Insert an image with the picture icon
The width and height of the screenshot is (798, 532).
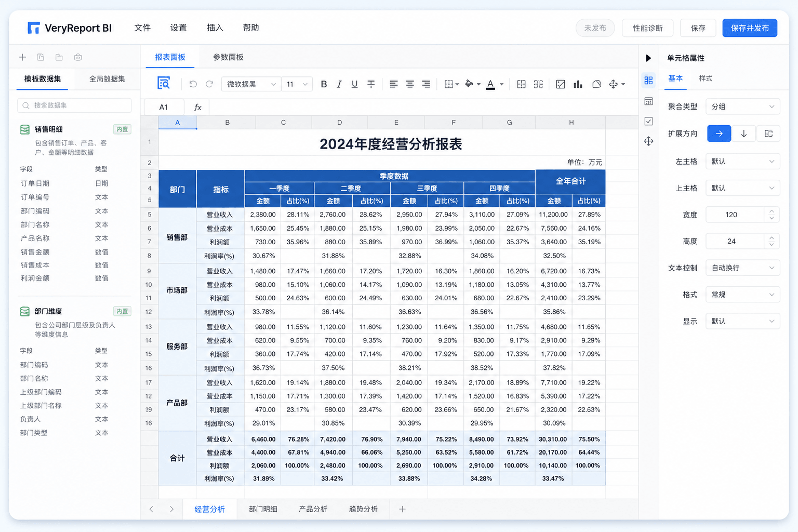click(x=561, y=84)
